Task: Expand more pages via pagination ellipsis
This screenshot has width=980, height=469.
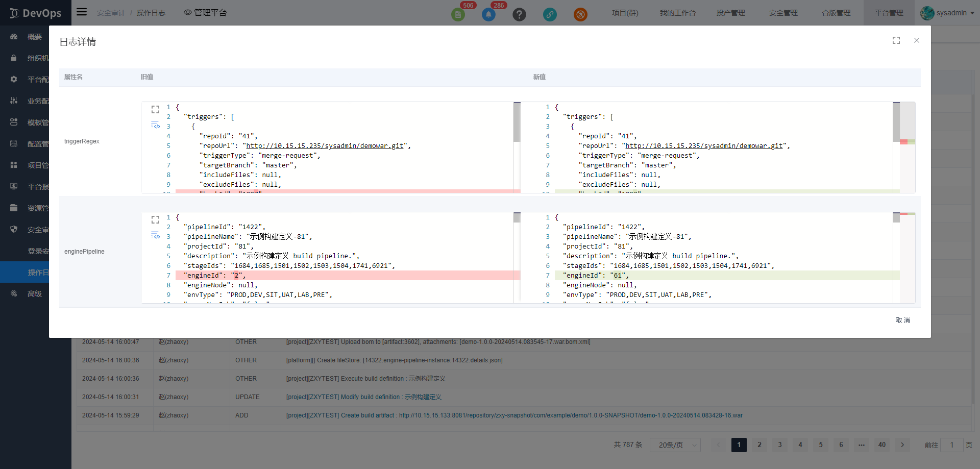Action: tap(862, 445)
